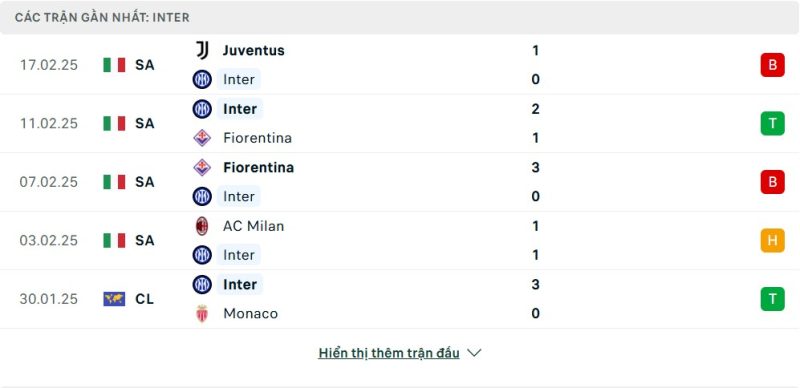Click the Fiorentina name in the 11.02.25 match

pos(258,138)
